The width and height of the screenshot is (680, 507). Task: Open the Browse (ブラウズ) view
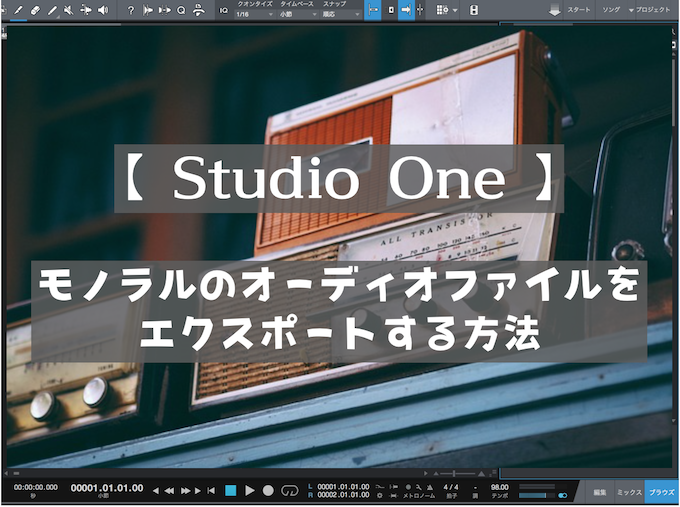point(662,492)
